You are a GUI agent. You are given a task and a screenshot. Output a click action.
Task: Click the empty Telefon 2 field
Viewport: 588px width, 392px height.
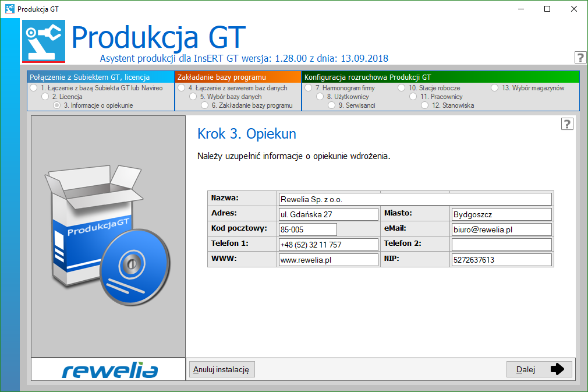[x=501, y=245]
